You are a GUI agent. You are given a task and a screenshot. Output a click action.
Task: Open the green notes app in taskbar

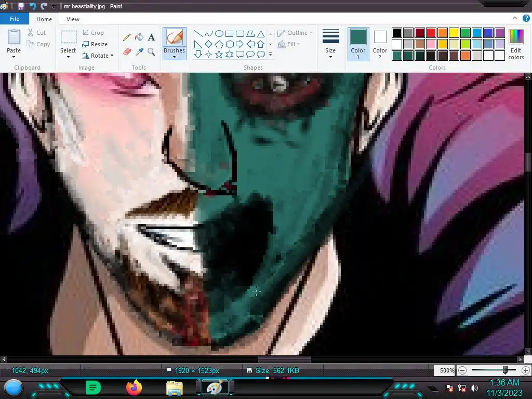click(x=94, y=388)
